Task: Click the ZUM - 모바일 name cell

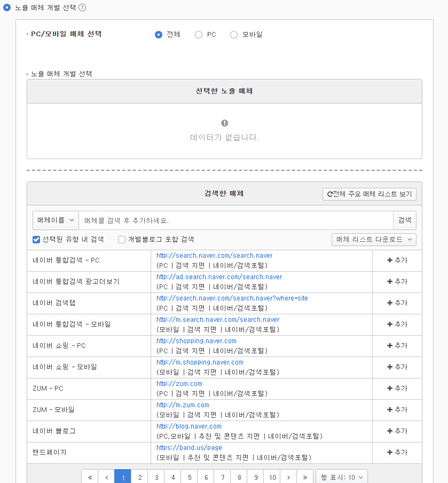Action: pyautogui.click(x=89, y=410)
